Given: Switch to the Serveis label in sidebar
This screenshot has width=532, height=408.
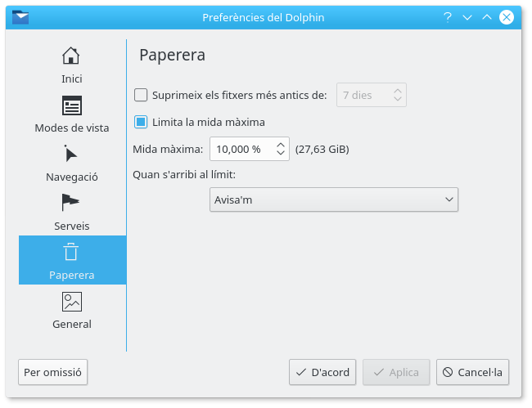Looking at the screenshot, I should pos(72,226).
